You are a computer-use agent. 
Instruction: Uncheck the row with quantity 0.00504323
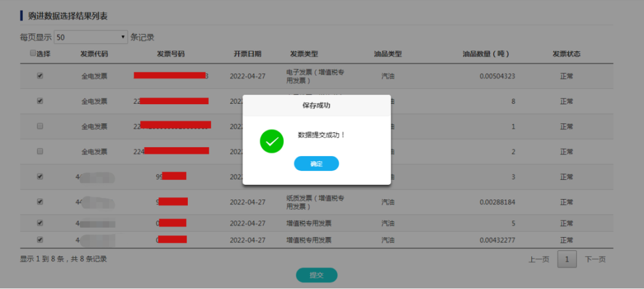[40, 76]
